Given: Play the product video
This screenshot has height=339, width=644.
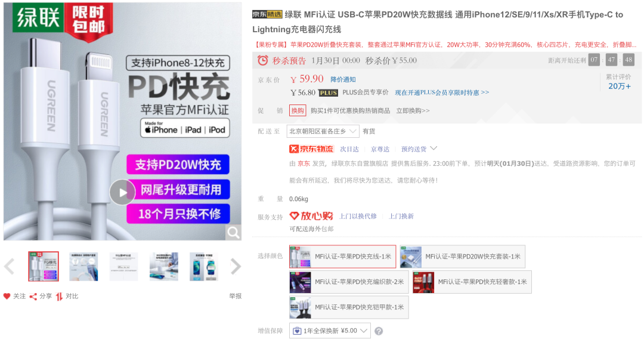Looking at the screenshot, I should 122,192.
